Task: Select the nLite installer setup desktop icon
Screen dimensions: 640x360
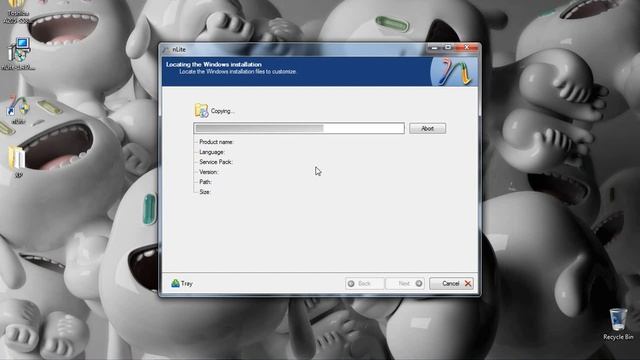Action: pos(18,54)
